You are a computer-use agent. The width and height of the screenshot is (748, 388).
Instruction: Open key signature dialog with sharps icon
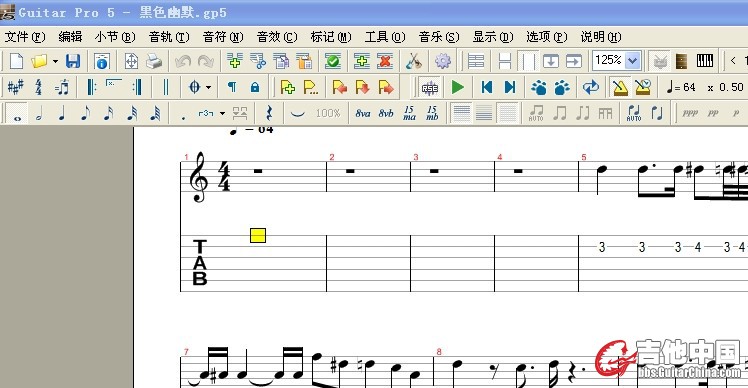coord(15,87)
